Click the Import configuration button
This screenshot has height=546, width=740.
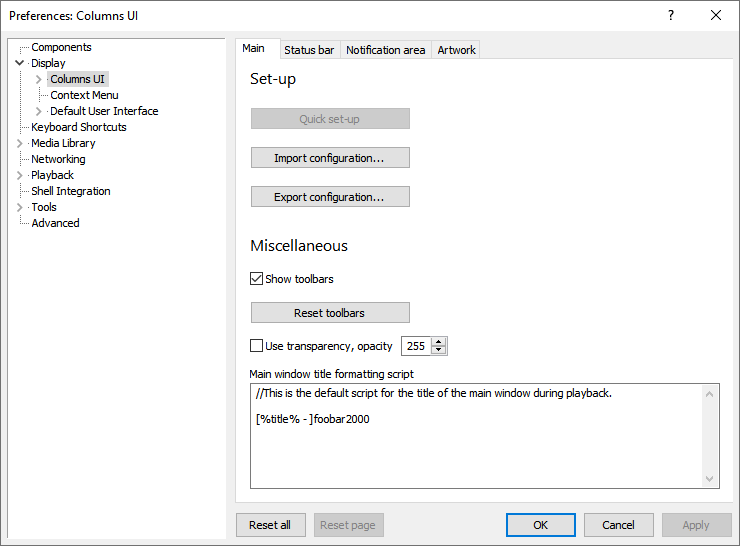(x=329, y=158)
